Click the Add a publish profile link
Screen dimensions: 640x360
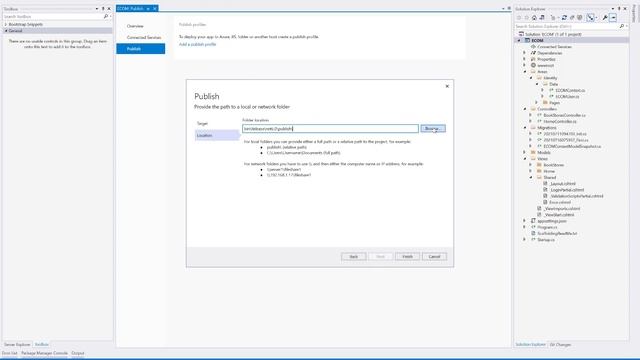tap(198, 44)
